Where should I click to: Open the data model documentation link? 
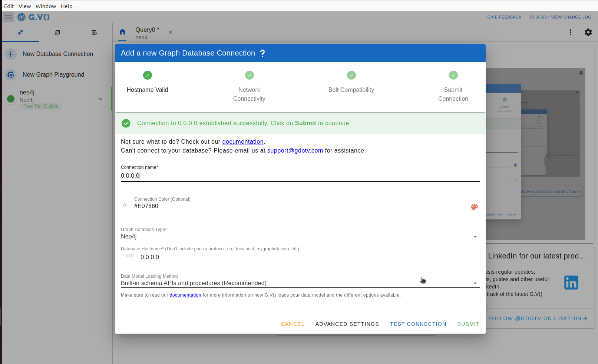point(185,295)
